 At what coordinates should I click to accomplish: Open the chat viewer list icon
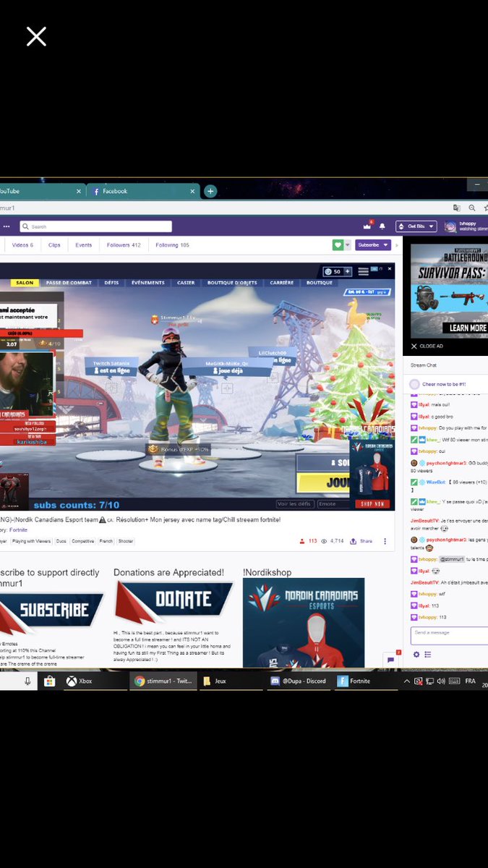(427, 655)
